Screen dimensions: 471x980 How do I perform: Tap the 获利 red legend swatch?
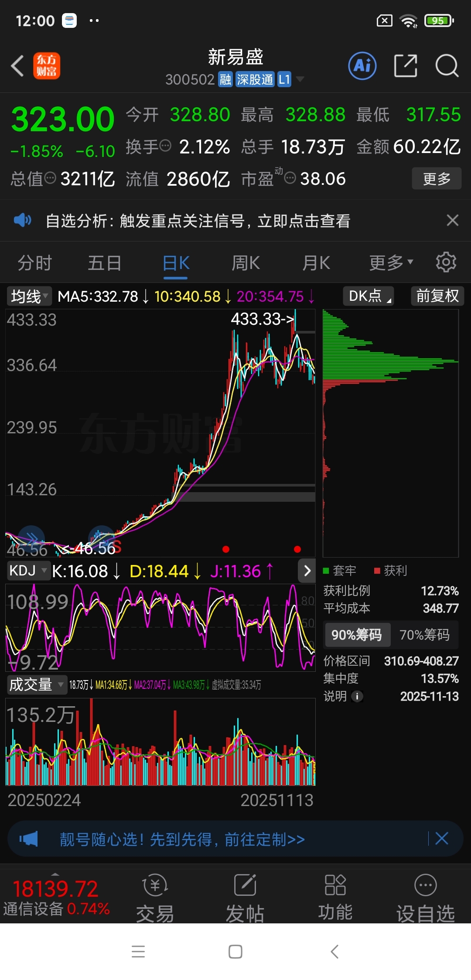tap(377, 571)
